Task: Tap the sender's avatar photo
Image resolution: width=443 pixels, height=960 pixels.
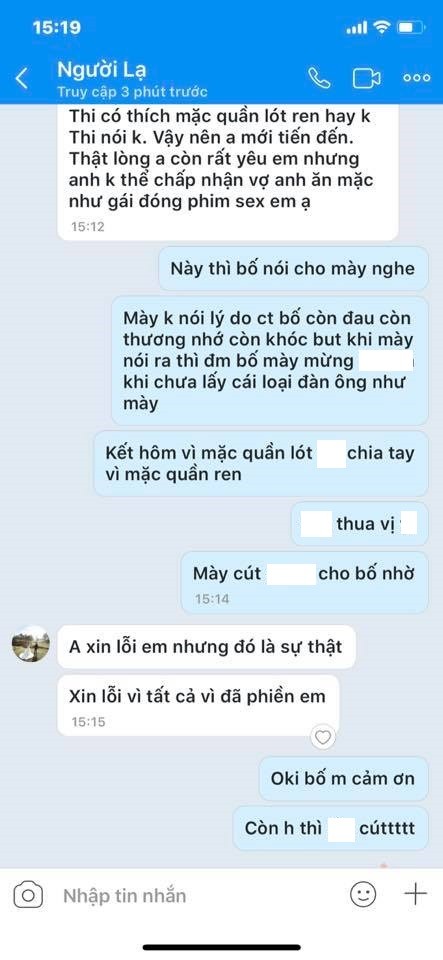Action: (x=31, y=644)
